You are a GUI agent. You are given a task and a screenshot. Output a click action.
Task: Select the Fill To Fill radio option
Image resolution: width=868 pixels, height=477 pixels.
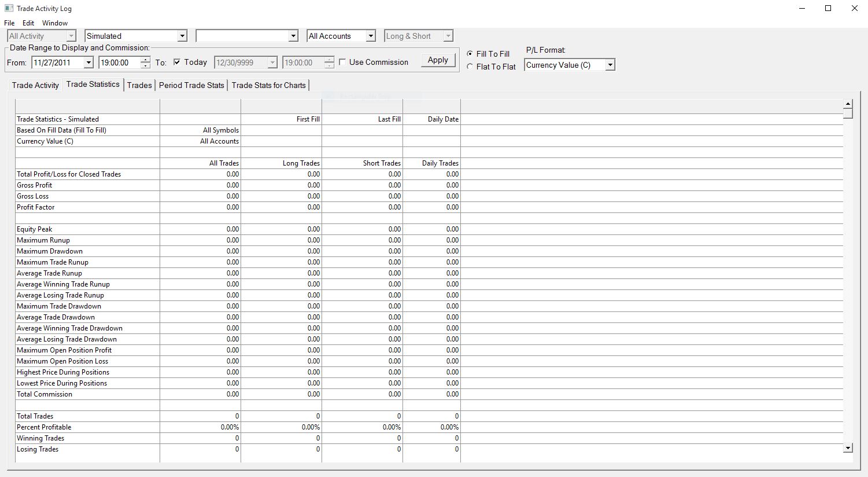pos(470,54)
